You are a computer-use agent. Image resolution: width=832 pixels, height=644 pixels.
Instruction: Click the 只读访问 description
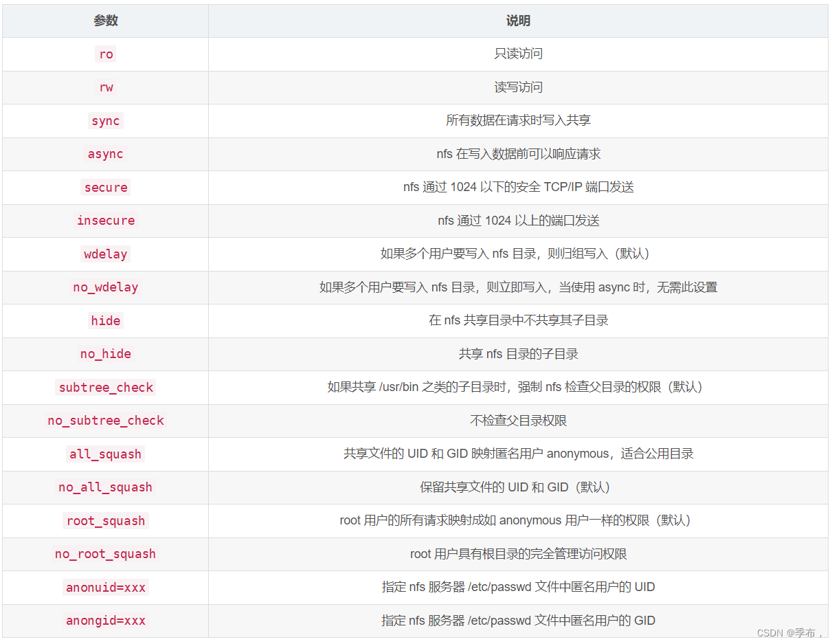519,54
